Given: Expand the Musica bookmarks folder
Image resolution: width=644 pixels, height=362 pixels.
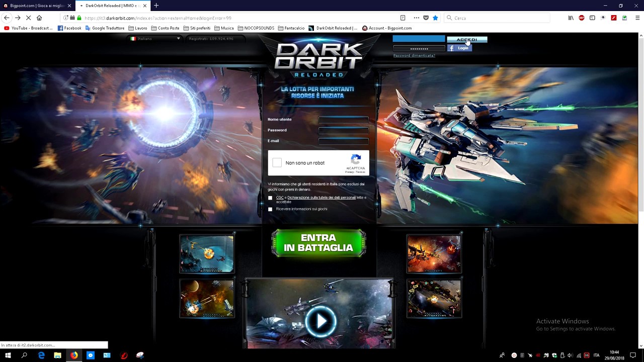Looking at the screenshot, I should pyautogui.click(x=224, y=28).
